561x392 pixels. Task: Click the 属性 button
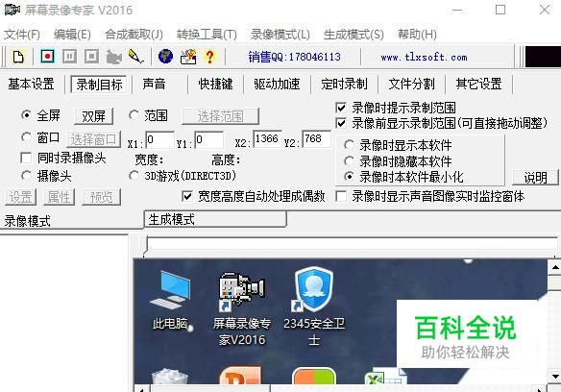click(59, 197)
